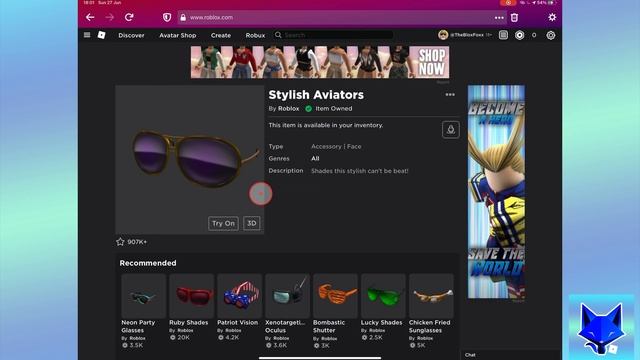Image resolution: width=640 pixels, height=360 pixels.
Task: Click the Stylish Aviators preview image
Action: click(x=189, y=159)
